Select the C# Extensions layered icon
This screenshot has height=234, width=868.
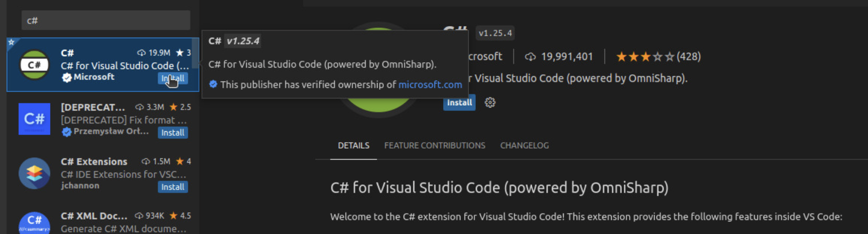34,173
